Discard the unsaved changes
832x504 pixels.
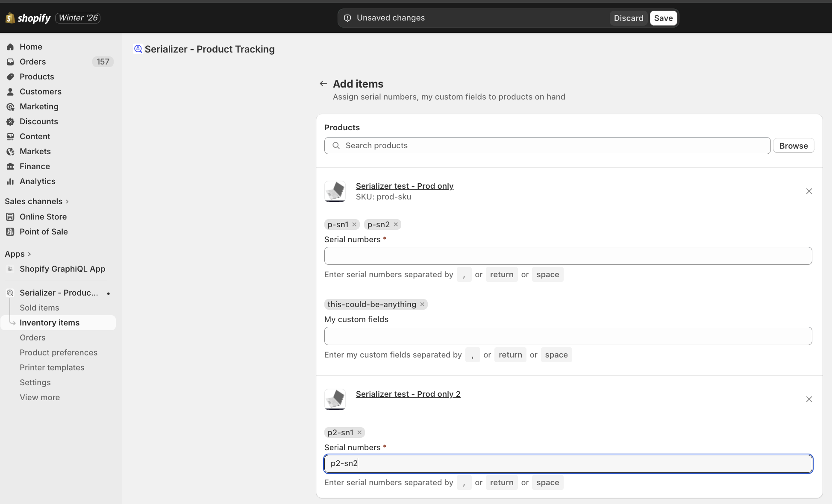tap(628, 18)
